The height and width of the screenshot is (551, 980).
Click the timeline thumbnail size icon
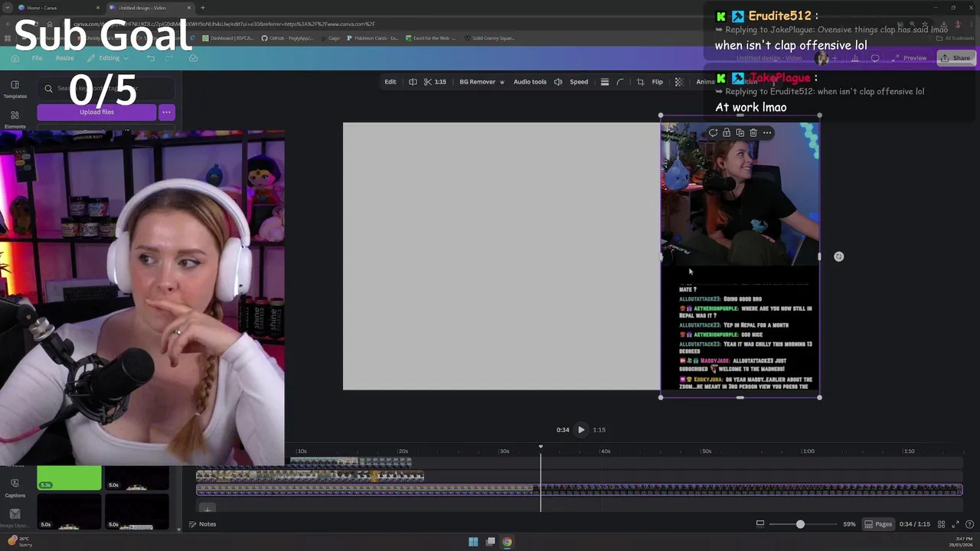759,524
